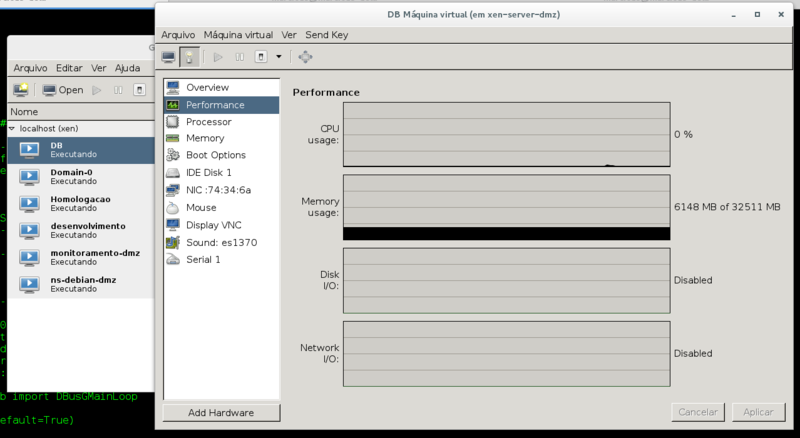Click the Mouse device icon
Viewport: 800px width, 438px height.
pyautogui.click(x=173, y=207)
